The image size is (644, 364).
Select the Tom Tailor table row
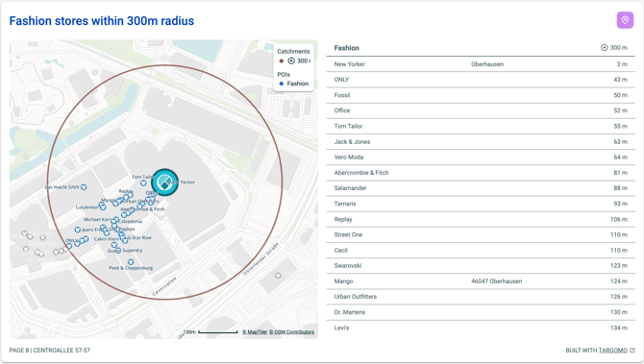[x=481, y=126]
